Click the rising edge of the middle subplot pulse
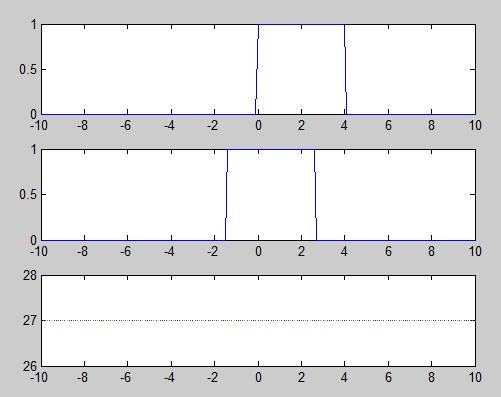 (x=226, y=195)
